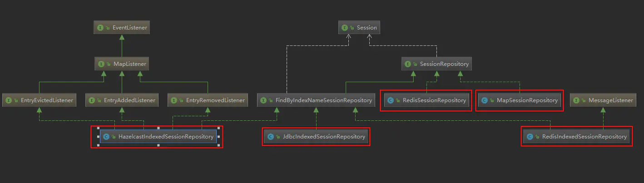
Task: Select the JdbcIndexedSessionRepository class node
Action: coord(317,136)
